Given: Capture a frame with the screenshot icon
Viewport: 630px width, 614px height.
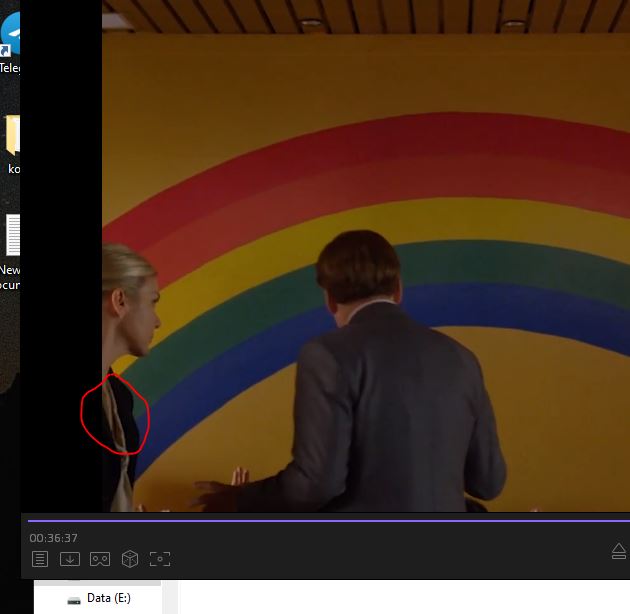Looking at the screenshot, I should [160, 559].
